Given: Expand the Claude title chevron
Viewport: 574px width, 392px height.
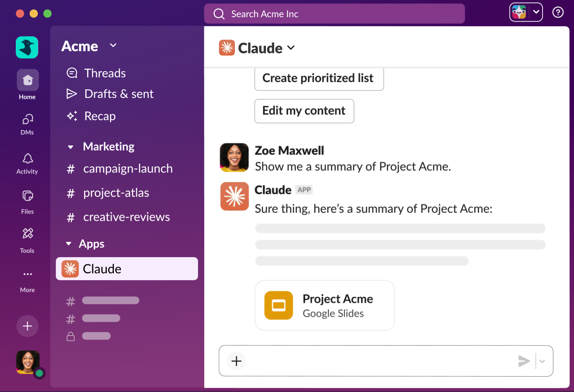Looking at the screenshot, I should pyautogui.click(x=291, y=48).
